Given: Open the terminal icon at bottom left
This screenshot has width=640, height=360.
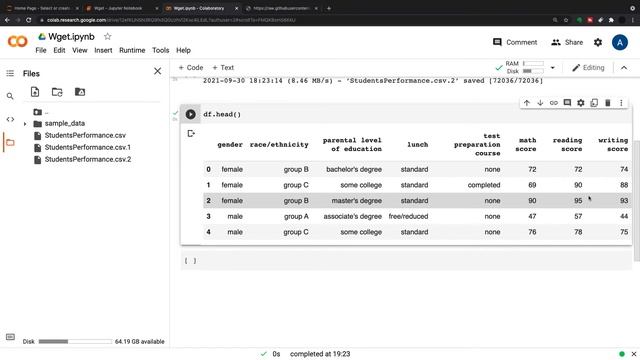Looking at the screenshot, I should [x=10, y=337].
